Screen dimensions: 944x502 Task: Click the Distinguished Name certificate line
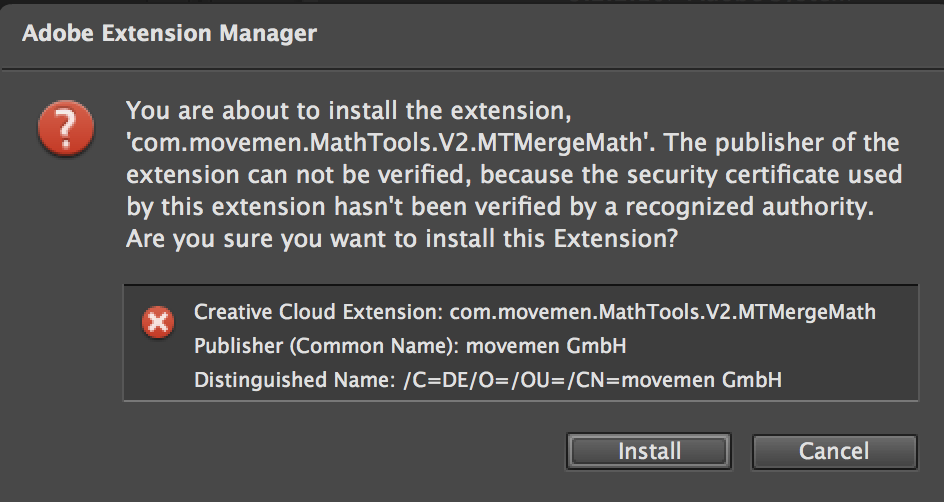488,380
